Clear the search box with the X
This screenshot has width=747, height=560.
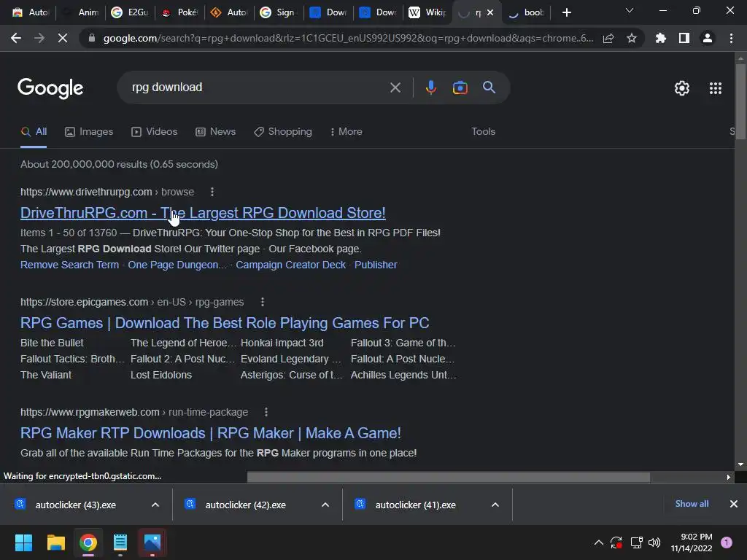[x=395, y=87]
